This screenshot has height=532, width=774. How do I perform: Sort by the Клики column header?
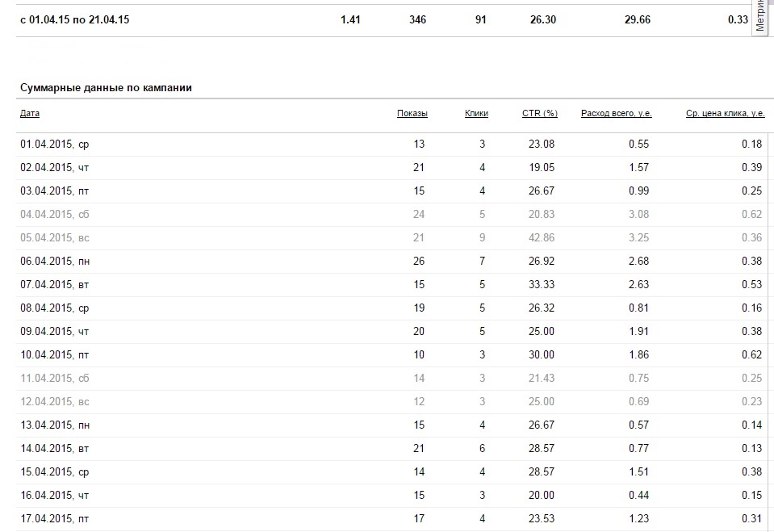point(476,113)
